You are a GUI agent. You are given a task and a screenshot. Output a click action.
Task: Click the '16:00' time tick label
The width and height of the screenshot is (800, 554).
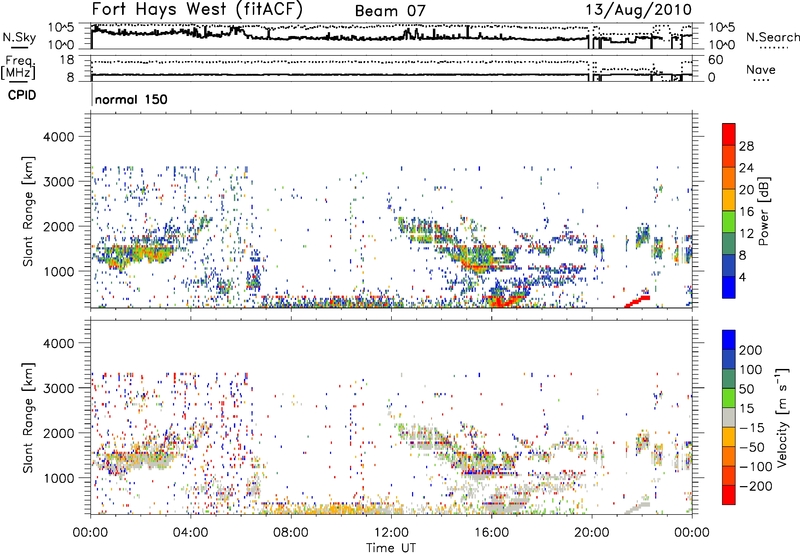tap(491, 533)
